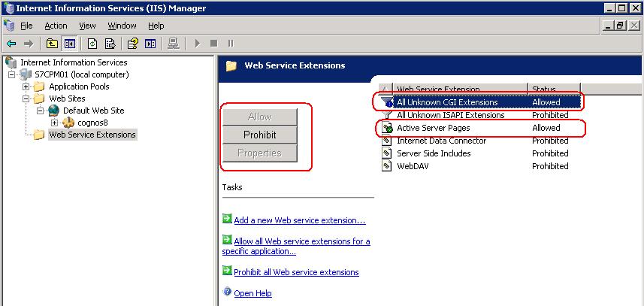Click the Prohibit button
Viewport: 644px width, 306px height.
pos(259,135)
